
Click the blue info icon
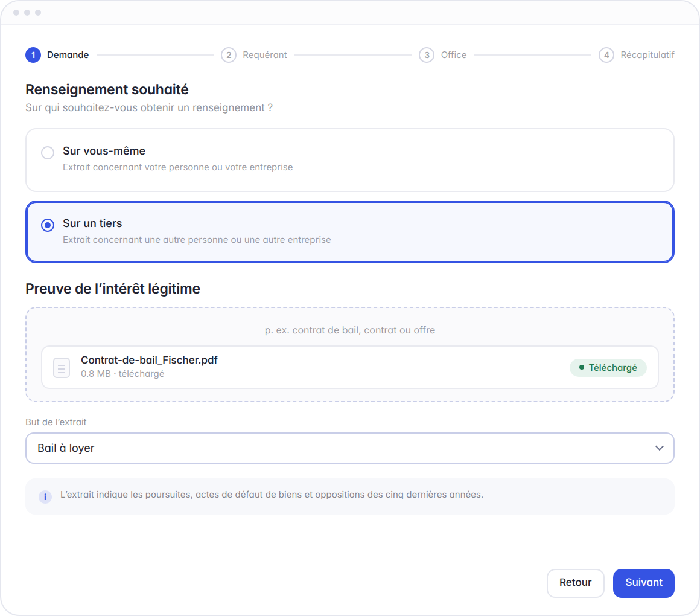[45, 497]
